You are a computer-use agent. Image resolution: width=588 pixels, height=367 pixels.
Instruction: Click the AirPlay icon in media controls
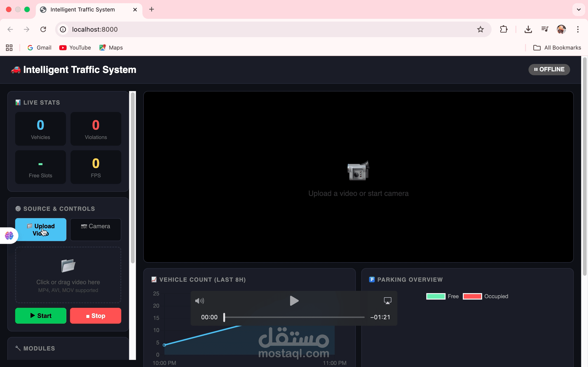click(x=387, y=301)
